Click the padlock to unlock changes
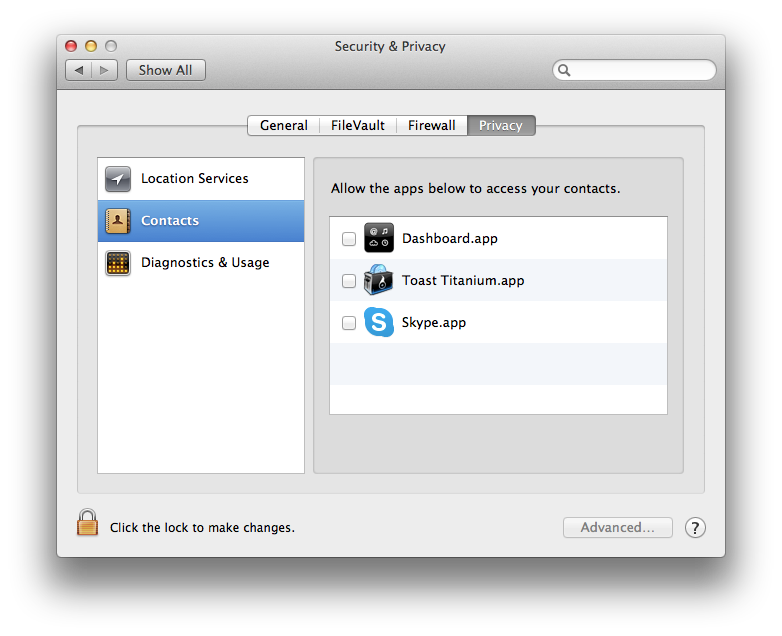 (x=88, y=523)
